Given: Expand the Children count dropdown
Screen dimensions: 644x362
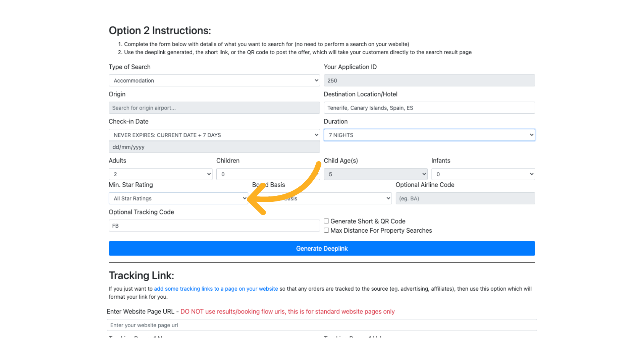Looking at the screenshot, I should (262, 174).
